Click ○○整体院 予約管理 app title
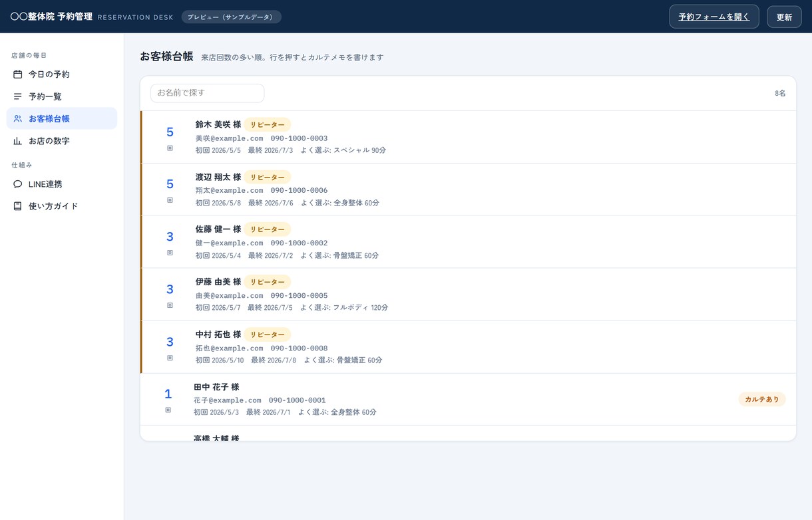This screenshot has width=812, height=520. [x=51, y=17]
